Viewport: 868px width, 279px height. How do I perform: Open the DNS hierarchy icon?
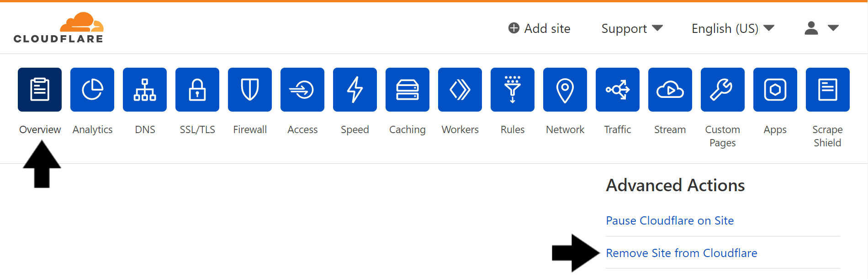(145, 90)
